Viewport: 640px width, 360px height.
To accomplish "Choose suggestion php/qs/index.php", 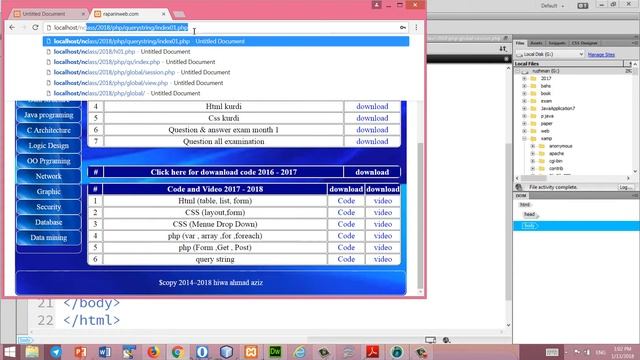I will (x=226, y=62).
